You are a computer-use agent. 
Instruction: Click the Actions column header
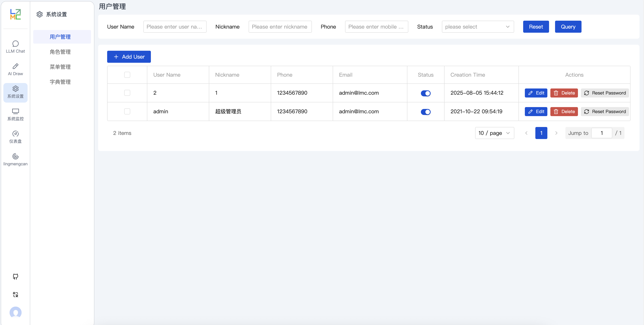(x=574, y=75)
